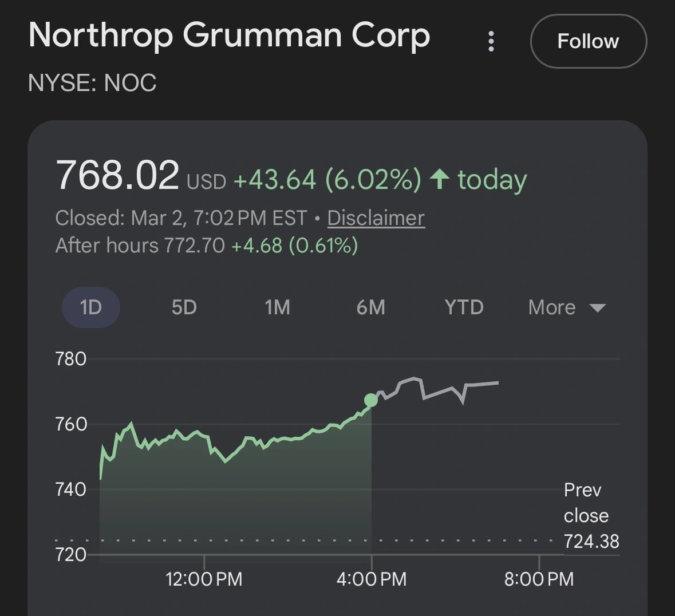Select the YTD range tab

click(x=464, y=307)
